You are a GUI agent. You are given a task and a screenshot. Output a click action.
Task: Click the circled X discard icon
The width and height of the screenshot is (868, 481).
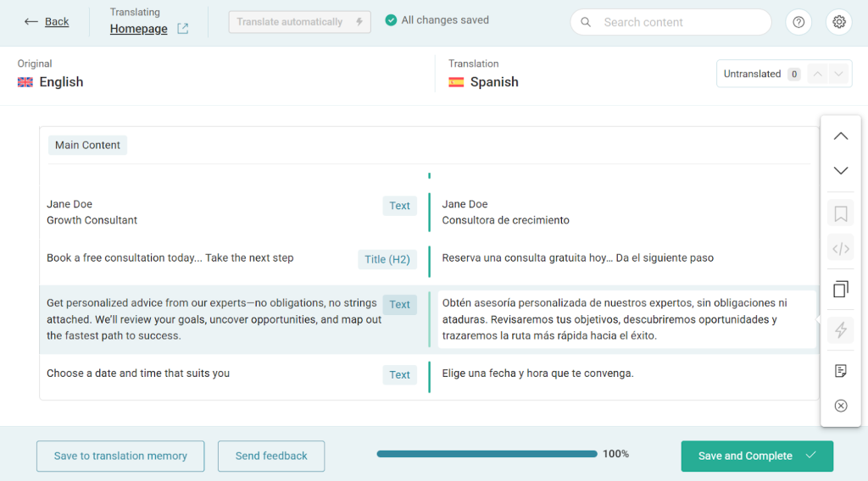841,406
